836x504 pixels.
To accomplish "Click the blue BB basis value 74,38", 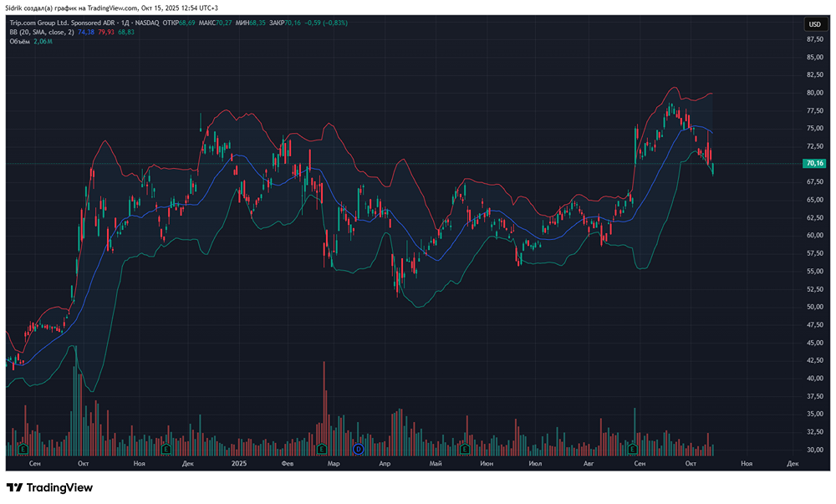I will (x=87, y=32).
